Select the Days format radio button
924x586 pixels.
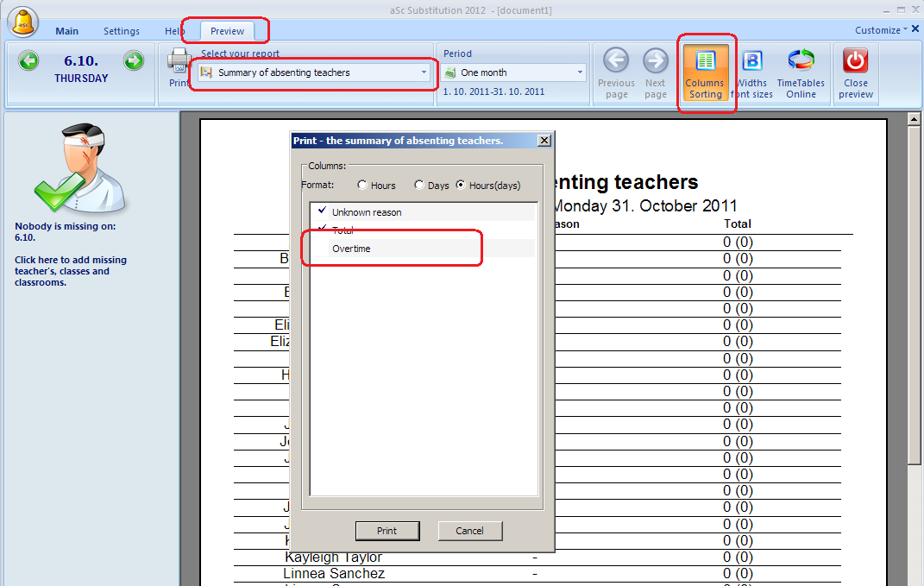point(419,185)
